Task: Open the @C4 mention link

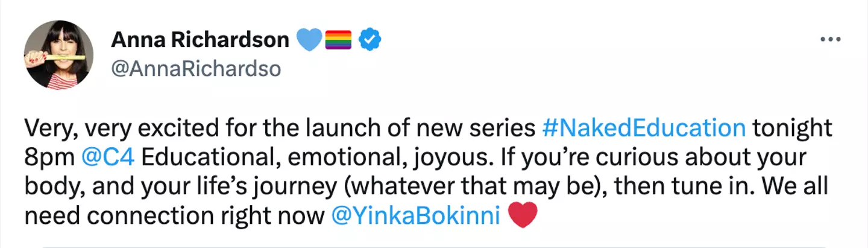Action: pos(108,158)
